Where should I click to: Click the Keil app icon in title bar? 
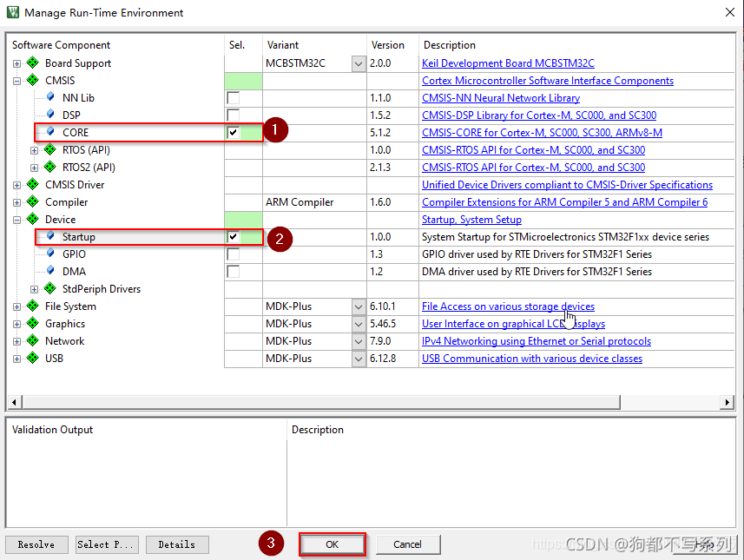(x=13, y=12)
